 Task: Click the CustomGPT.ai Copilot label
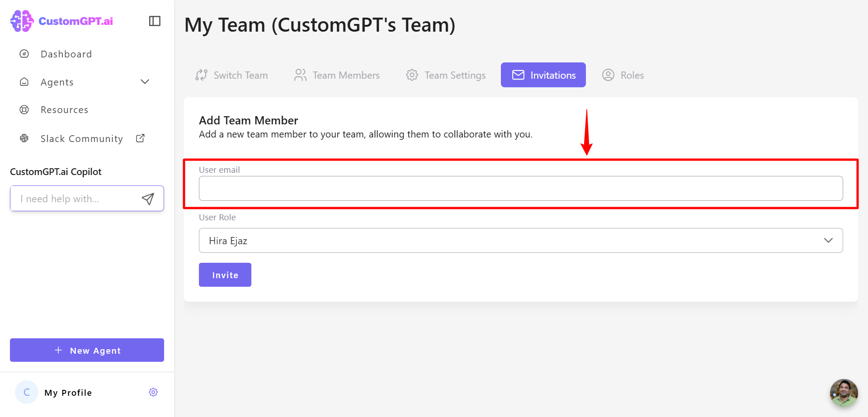click(56, 172)
